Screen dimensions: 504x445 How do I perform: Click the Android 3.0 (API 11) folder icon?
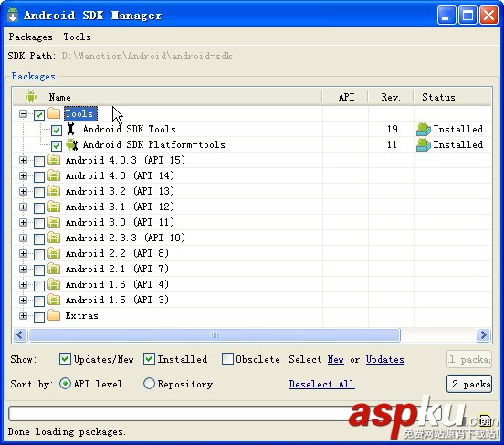coord(54,222)
